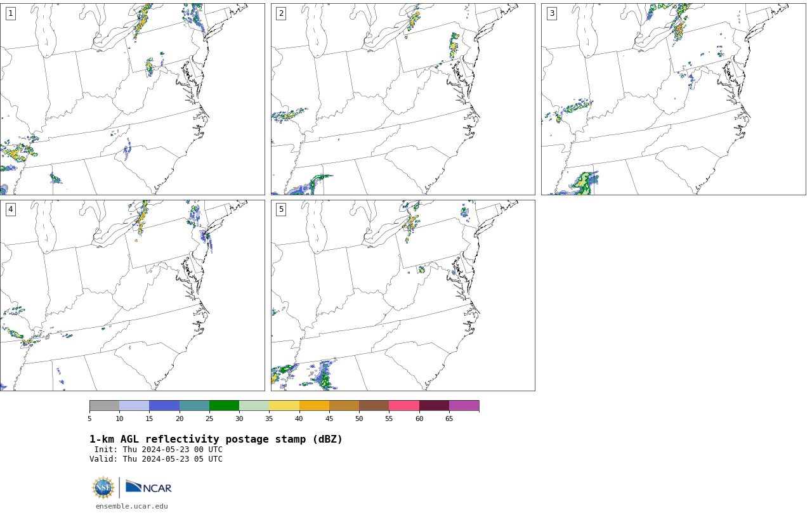Click the number 3 panel label
The height and width of the screenshot is (513, 812).
pos(552,13)
